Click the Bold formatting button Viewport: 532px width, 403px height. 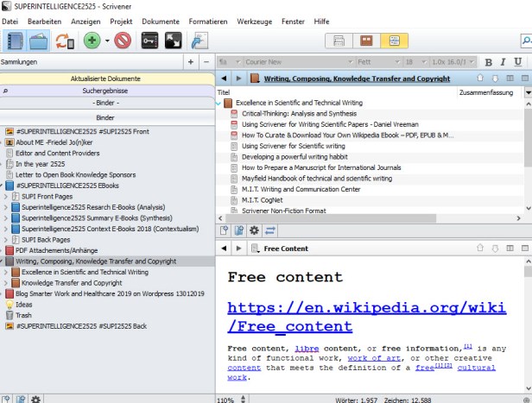489,62
